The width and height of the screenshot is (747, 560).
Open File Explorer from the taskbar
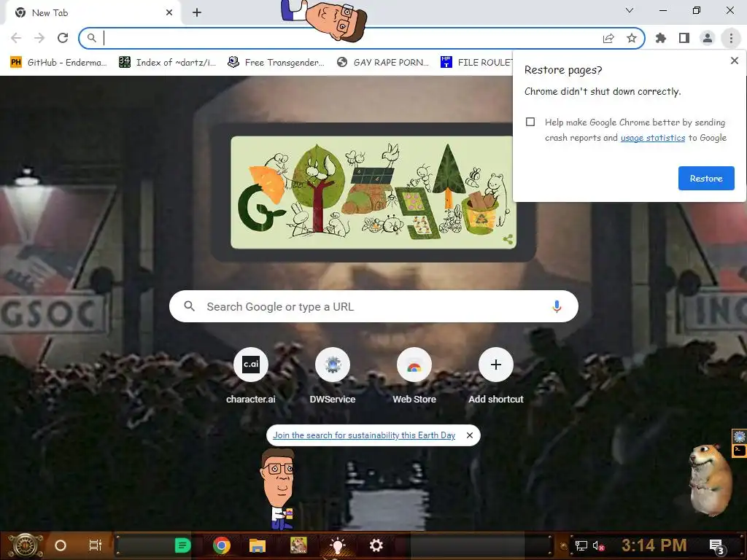click(x=258, y=545)
